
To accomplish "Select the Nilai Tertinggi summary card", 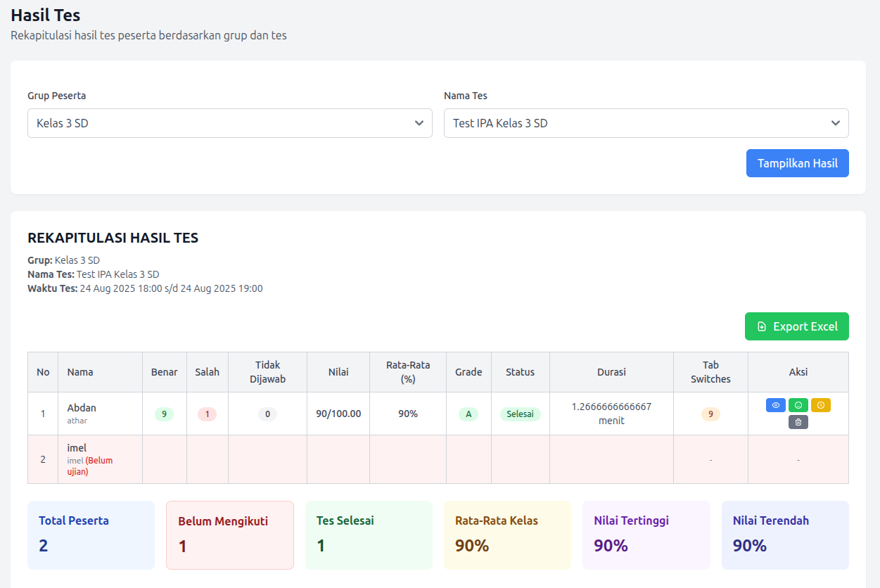I will pyautogui.click(x=646, y=535).
